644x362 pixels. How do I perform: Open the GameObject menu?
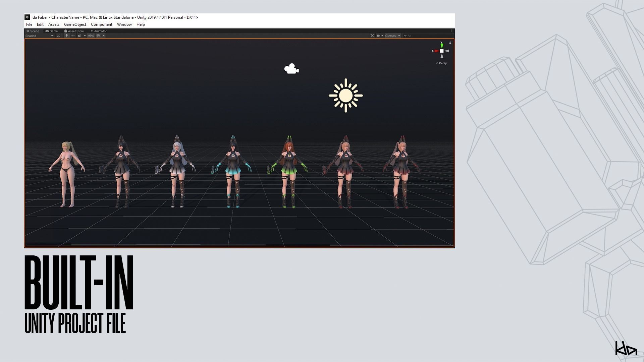point(75,24)
